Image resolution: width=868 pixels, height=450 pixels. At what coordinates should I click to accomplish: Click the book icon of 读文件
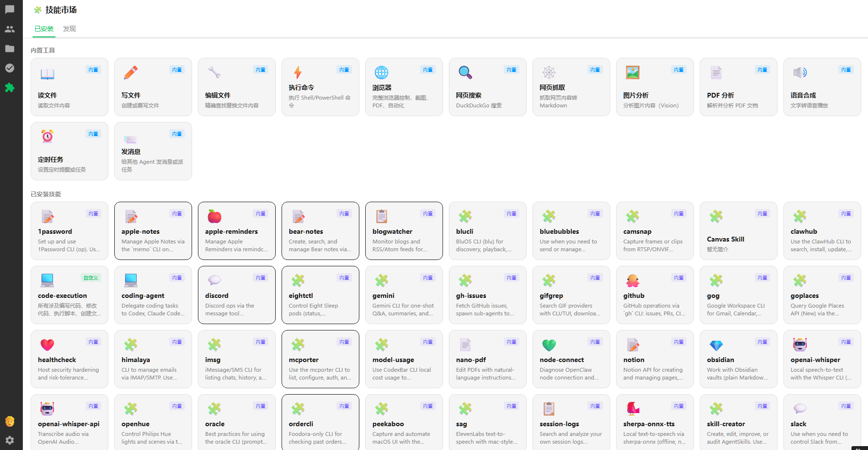(47, 73)
